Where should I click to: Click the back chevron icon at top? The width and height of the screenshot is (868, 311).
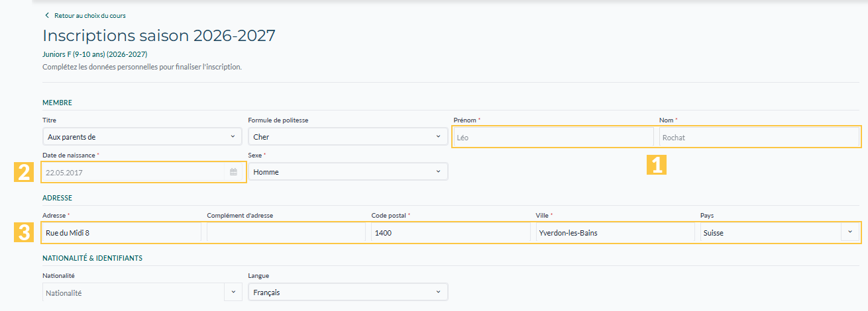46,15
